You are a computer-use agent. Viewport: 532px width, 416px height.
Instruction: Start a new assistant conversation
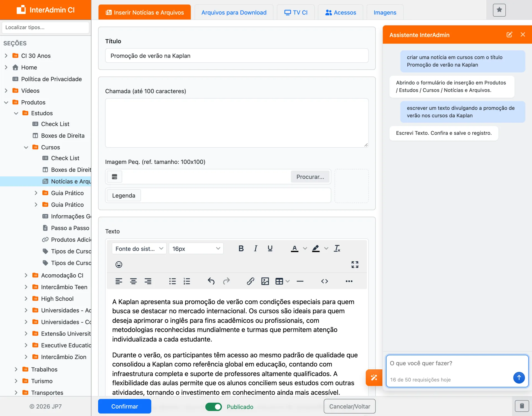[509, 35]
